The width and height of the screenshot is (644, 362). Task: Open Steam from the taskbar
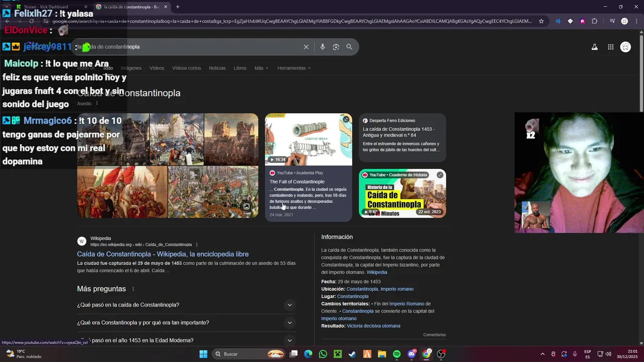(352, 354)
